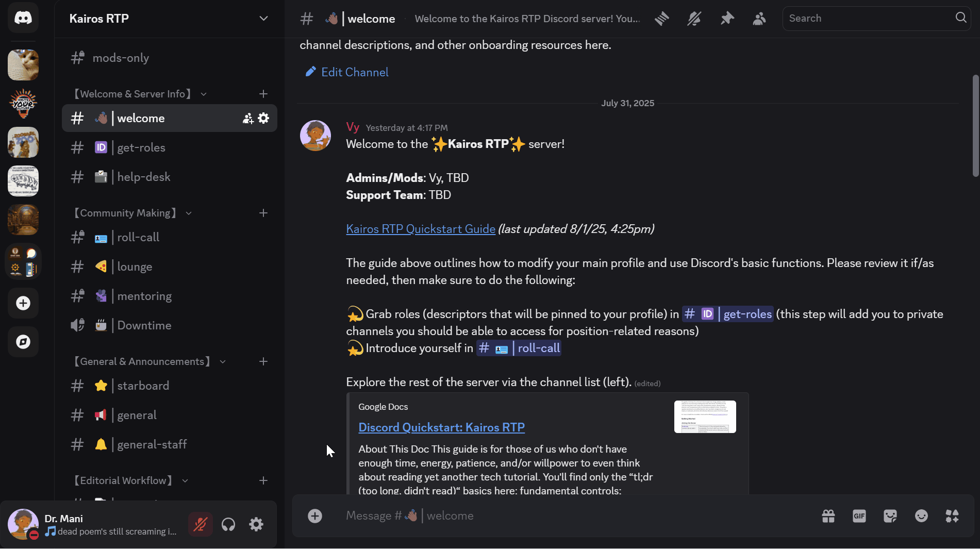Deafen audio with the headphones icon
The width and height of the screenshot is (980, 549).
point(228,524)
